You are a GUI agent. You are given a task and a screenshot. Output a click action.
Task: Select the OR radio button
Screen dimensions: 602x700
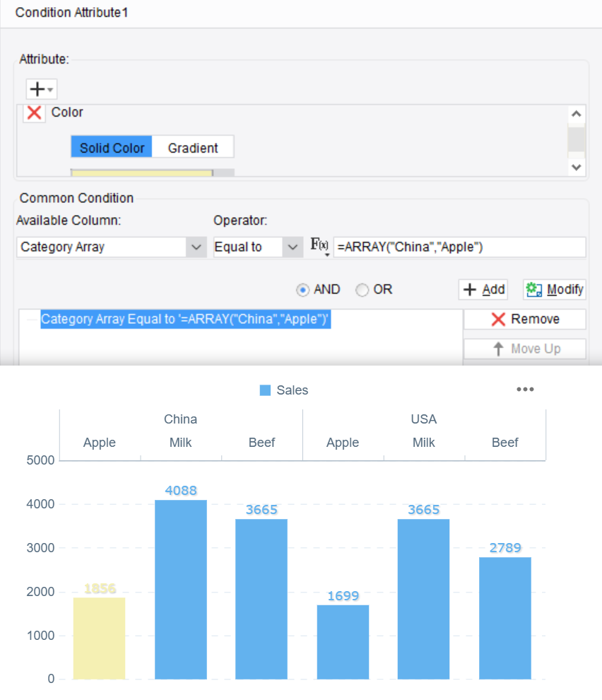[362, 290]
